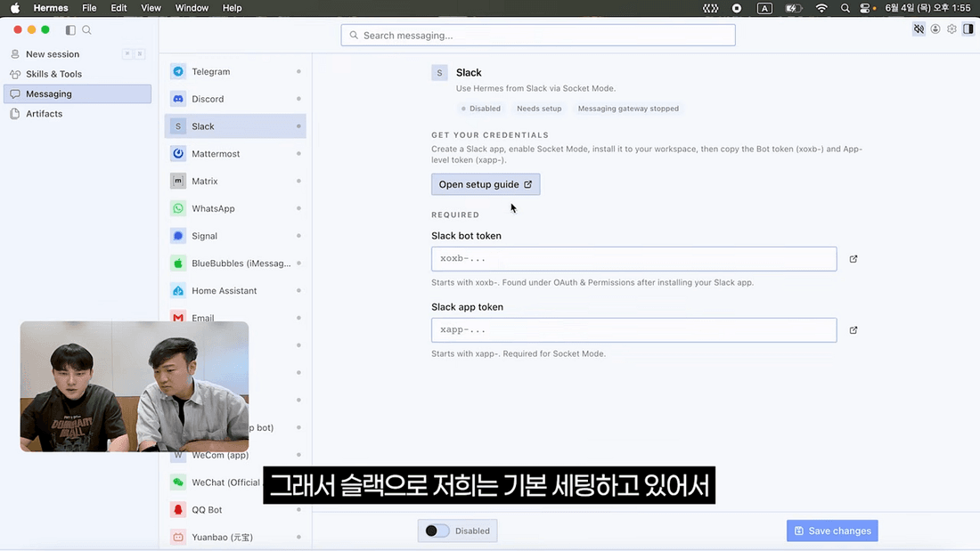Open external link beside Slack bot token

(853, 259)
